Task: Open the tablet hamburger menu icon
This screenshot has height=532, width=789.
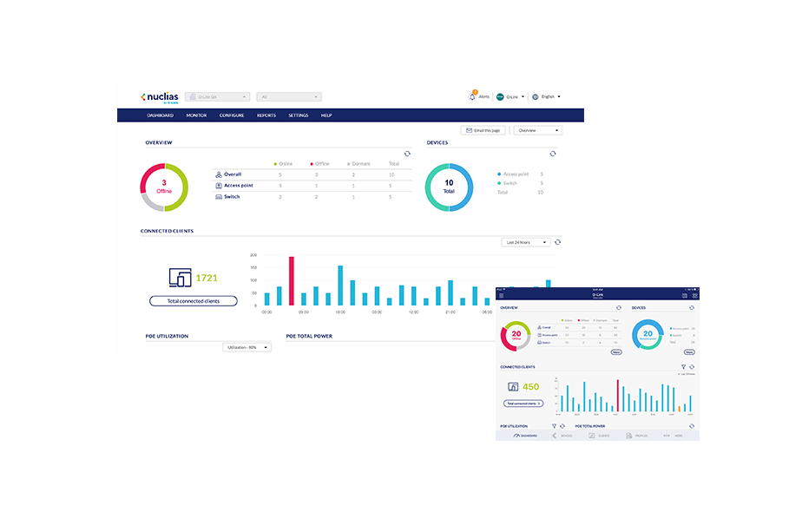Action: pos(501,296)
